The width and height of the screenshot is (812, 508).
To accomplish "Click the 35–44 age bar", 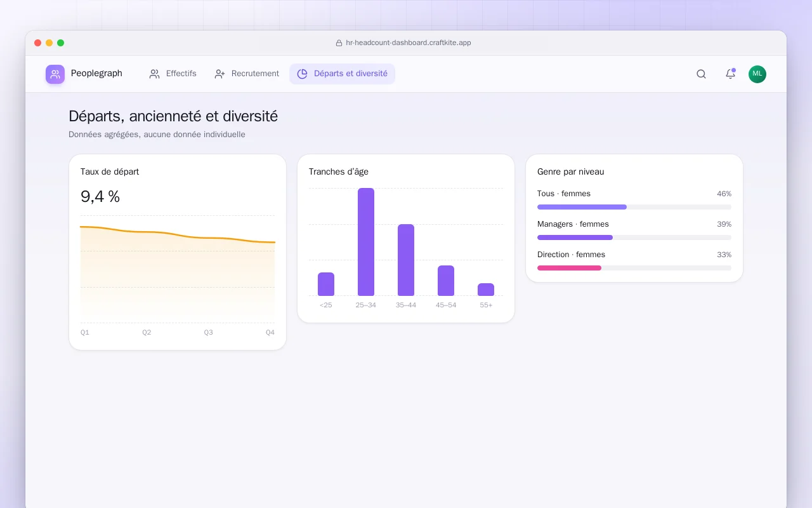I will [x=406, y=260].
